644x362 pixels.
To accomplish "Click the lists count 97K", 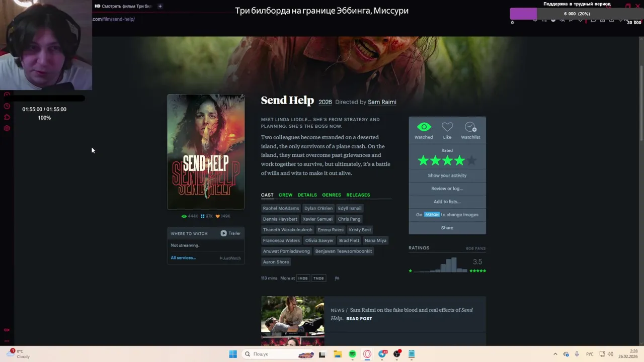I will [x=207, y=216].
